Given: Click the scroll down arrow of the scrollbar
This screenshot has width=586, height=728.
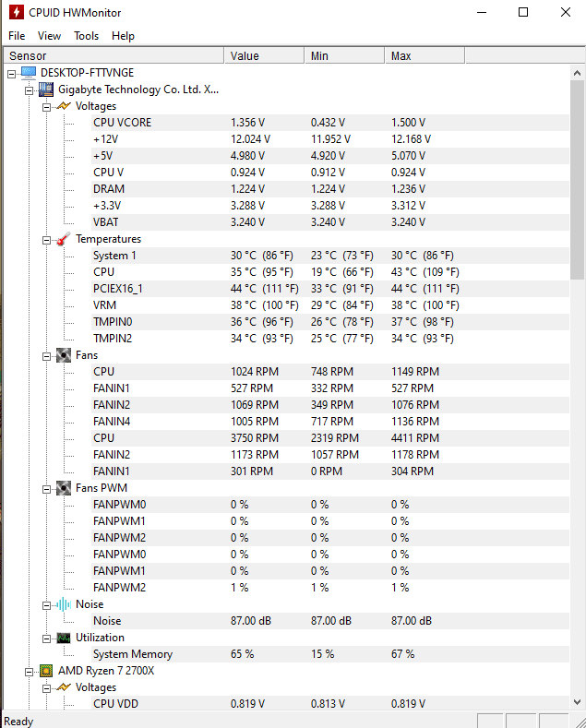Looking at the screenshot, I should [577, 702].
